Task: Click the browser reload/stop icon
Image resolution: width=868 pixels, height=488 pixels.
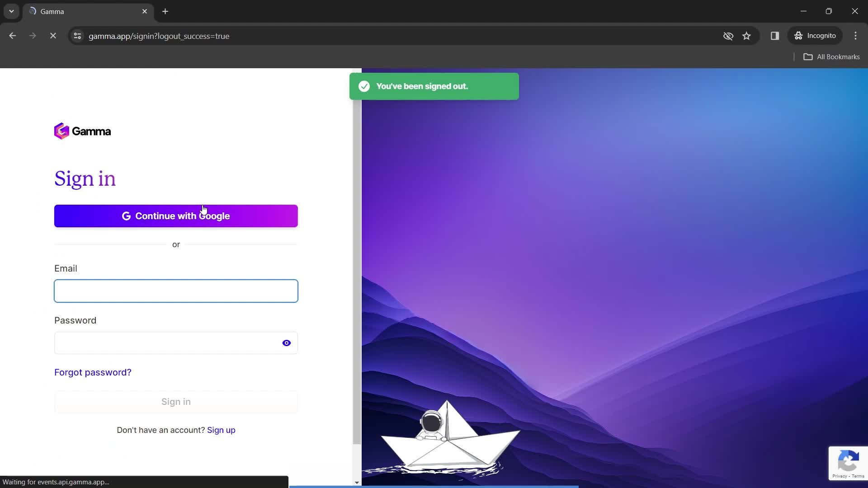Action: tap(52, 36)
